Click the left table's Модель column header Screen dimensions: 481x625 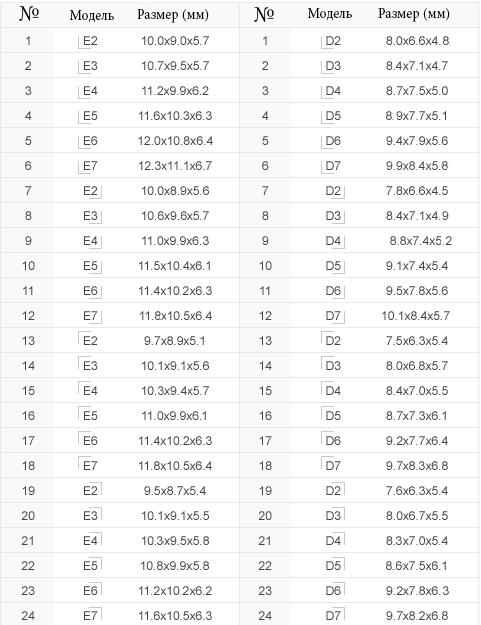(x=92, y=15)
